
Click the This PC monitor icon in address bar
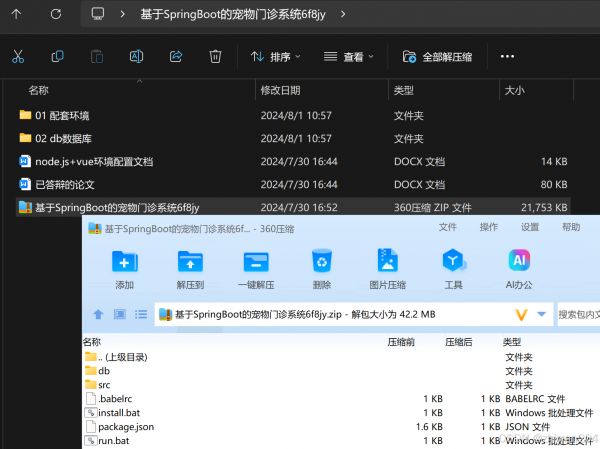pyautogui.click(x=98, y=14)
